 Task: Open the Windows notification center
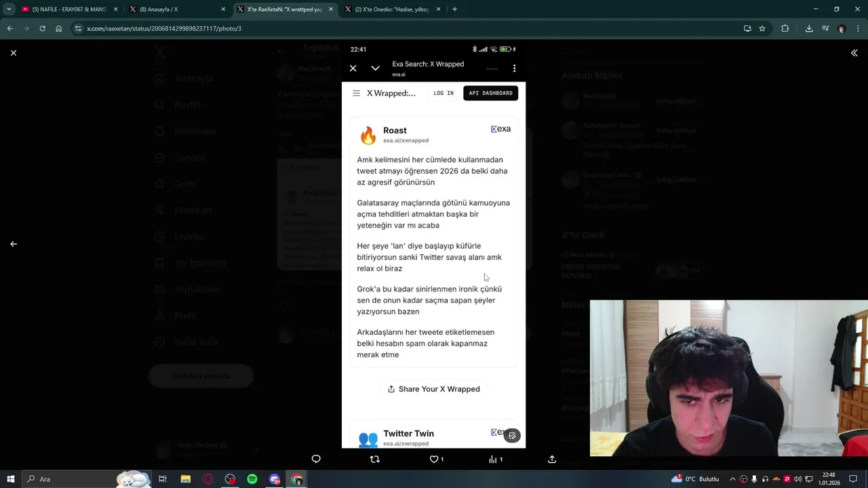click(853, 479)
